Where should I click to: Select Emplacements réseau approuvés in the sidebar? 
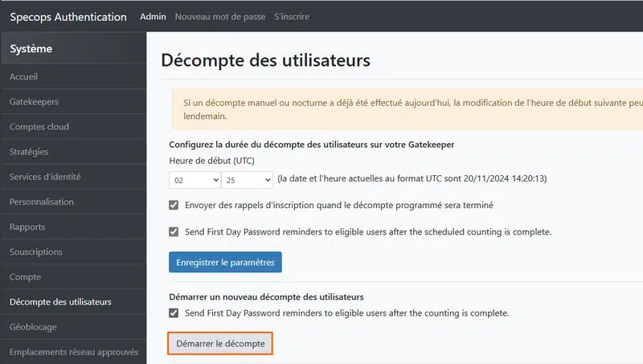(74, 352)
